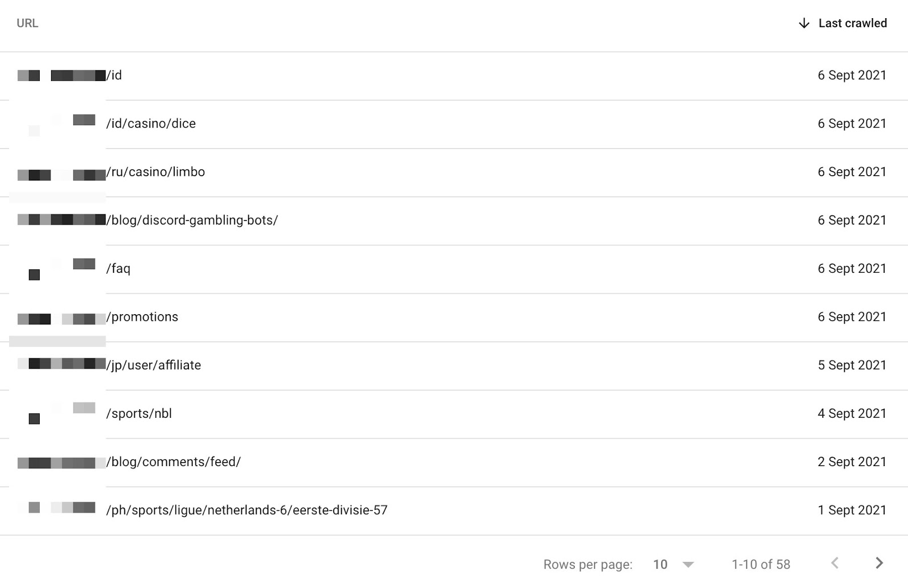Sort by the Last crawled column header
Screen dimensions: 908x588
852,23
